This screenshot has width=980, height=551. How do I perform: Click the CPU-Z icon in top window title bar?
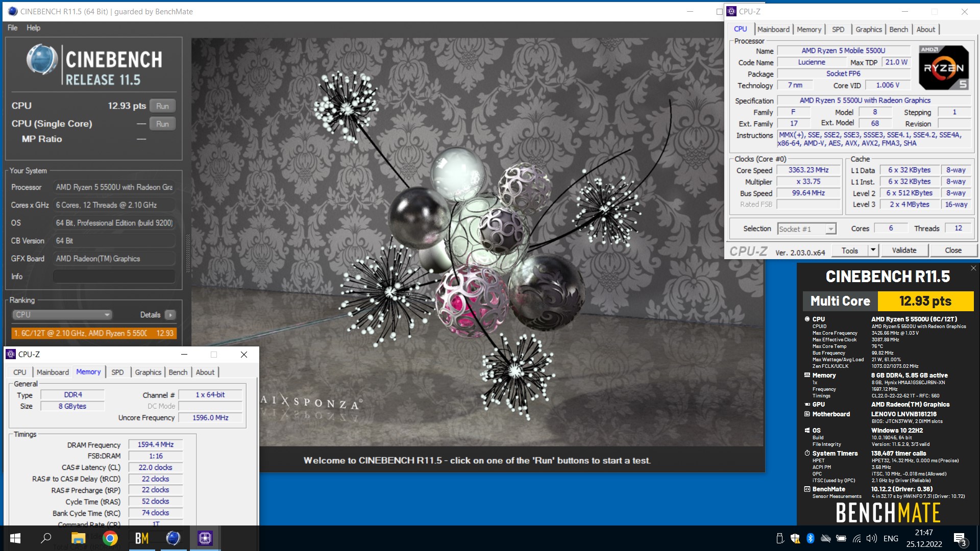tap(731, 12)
